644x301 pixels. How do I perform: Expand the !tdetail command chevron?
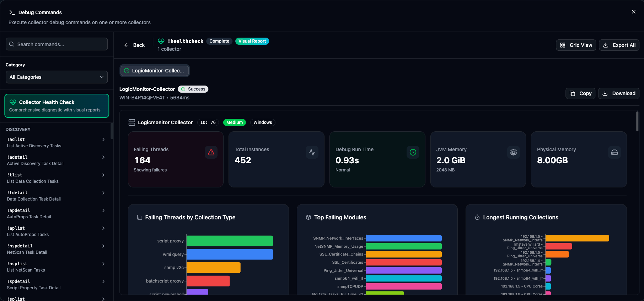(103, 193)
